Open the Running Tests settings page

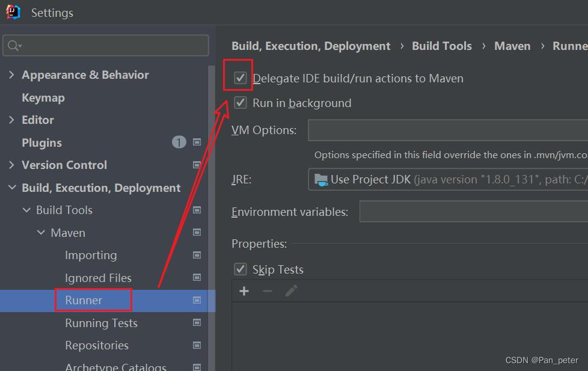[101, 323]
